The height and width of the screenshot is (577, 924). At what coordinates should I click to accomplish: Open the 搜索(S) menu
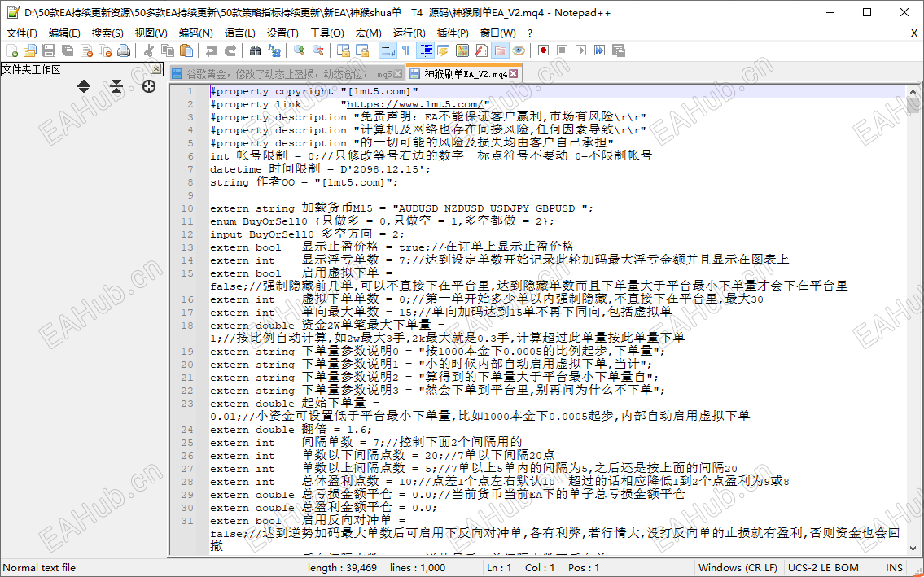[x=107, y=33]
